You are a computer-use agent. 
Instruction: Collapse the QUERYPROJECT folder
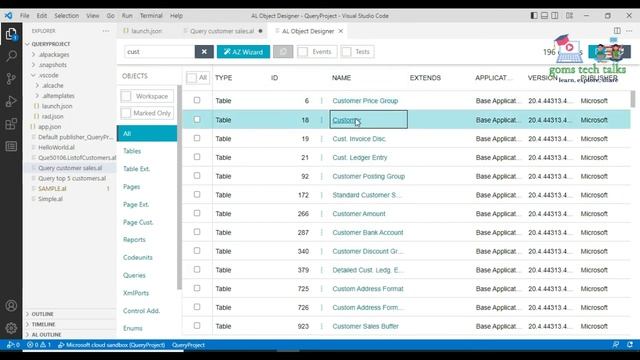27,44
